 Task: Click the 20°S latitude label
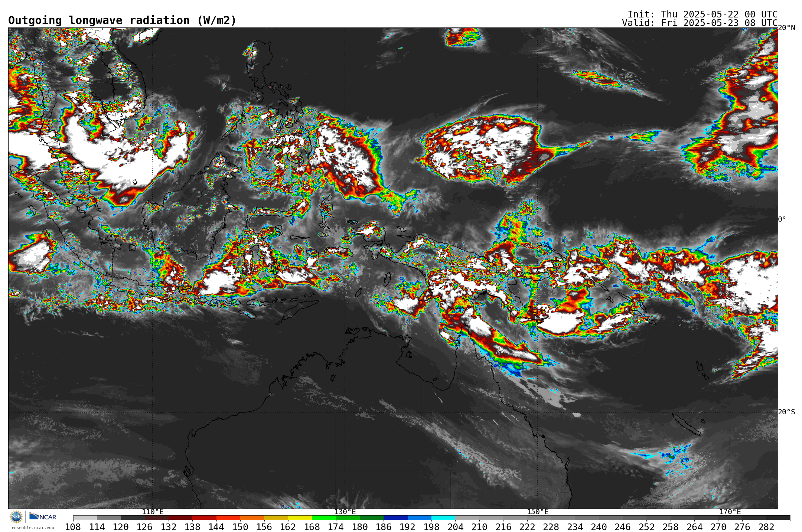point(786,412)
